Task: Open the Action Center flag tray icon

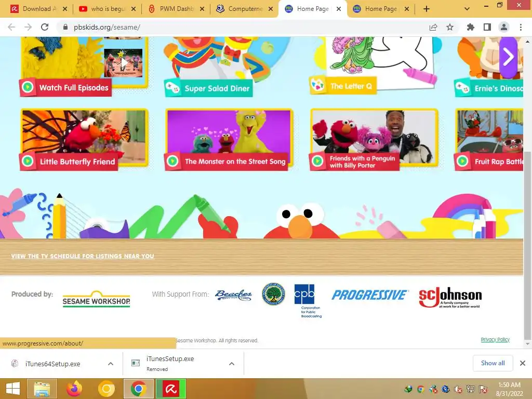Action: coord(483,389)
